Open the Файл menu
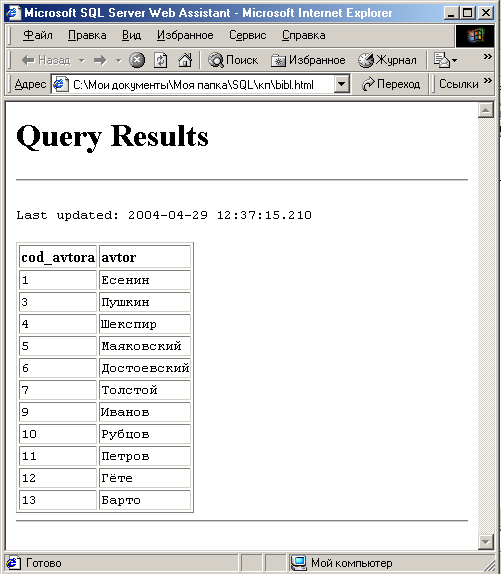The height and width of the screenshot is (574, 501). pyautogui.click(x=37, y=35)
